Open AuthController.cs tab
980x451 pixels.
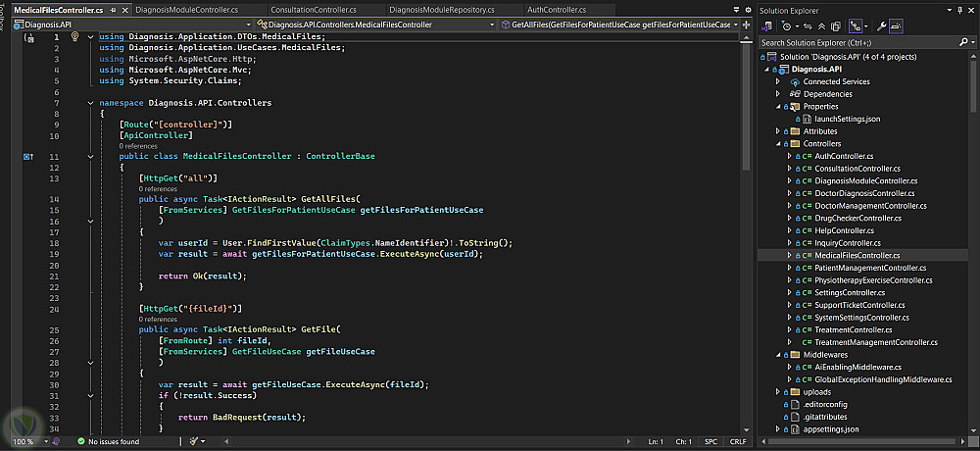pos(557,10)
